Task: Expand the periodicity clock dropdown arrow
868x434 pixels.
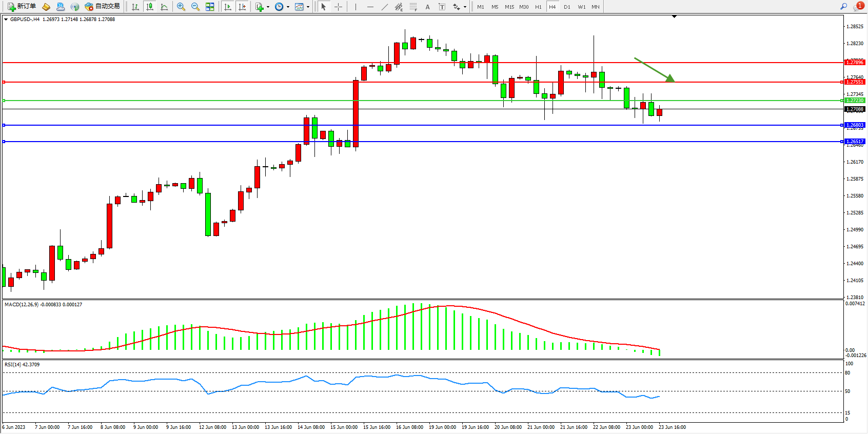Action: coord(288,7)
